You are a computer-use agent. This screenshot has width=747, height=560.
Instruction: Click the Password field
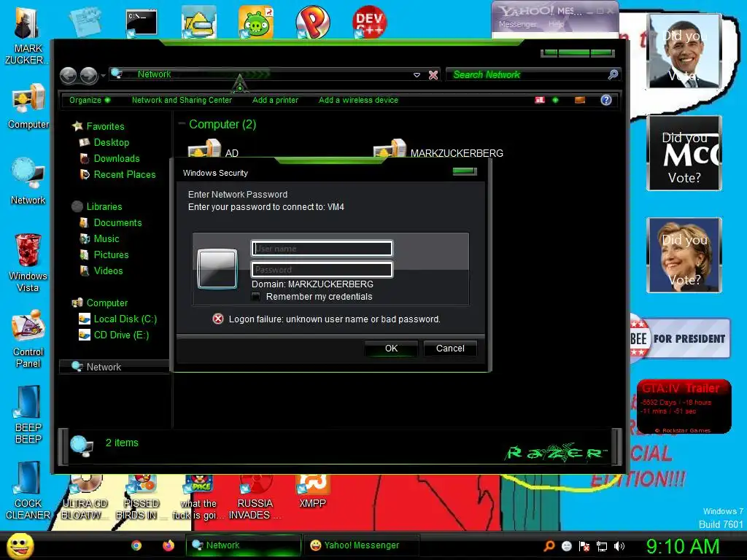[x=322, y=270]
